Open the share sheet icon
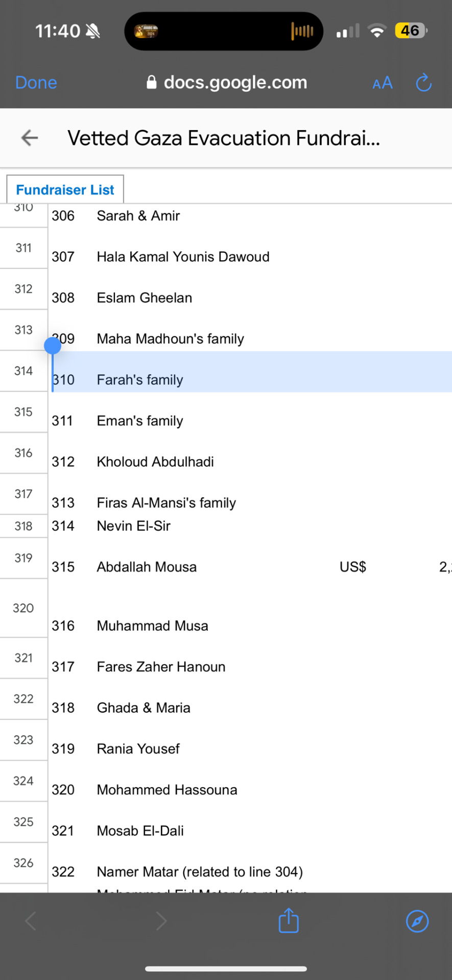This screenshot has height=980, width=452. (x=289, y=920)
